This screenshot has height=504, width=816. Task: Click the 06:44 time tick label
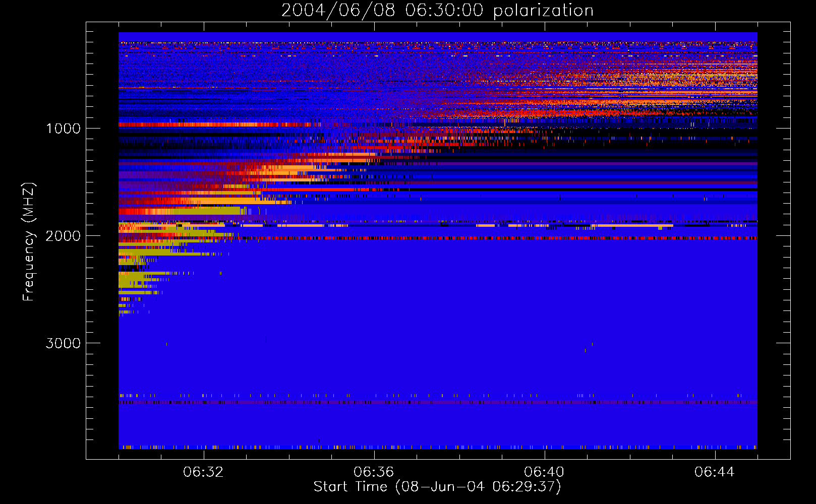[x=715, y=472]
